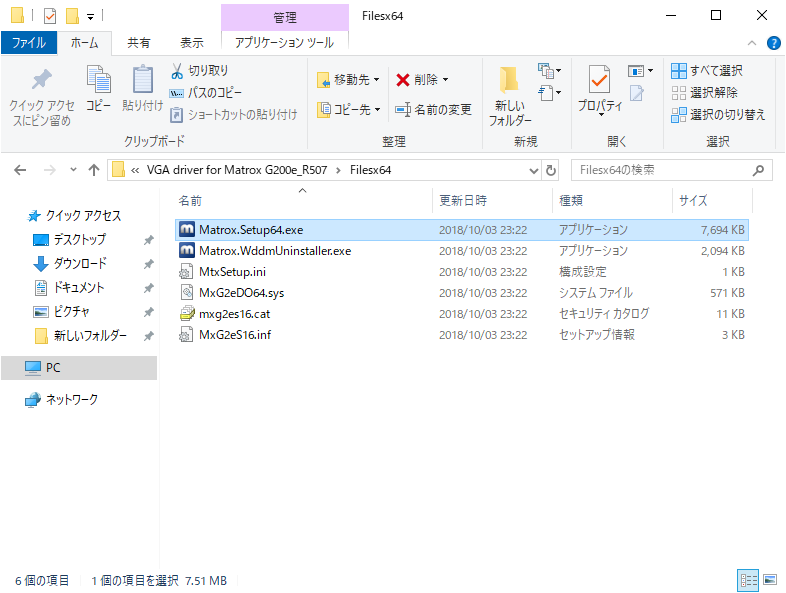786x593 pixels.
Task: Expand the Properties dropdown arrow
Action: (x=601, y=115)
